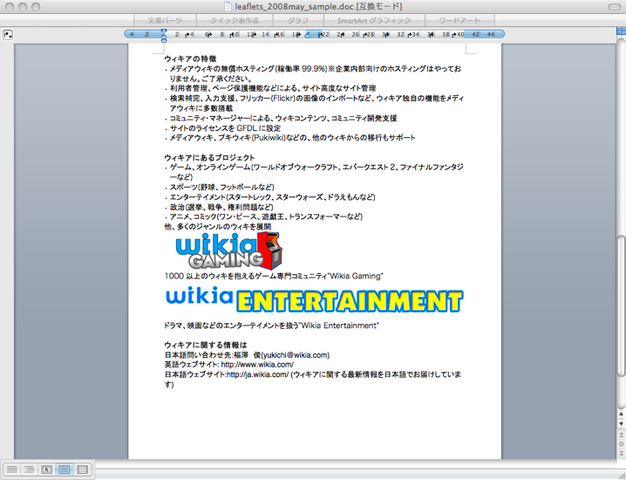626x480 pixels.
Task: Open the グラフ tab
Action: (x=298, y=20)
